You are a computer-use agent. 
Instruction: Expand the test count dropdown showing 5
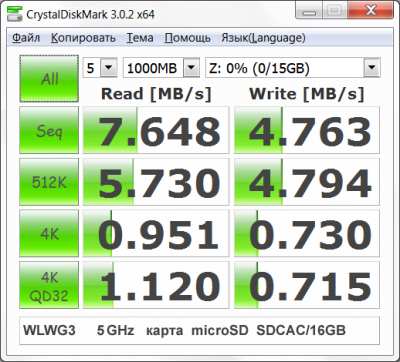pyautogui.click(x=100, y=68)
